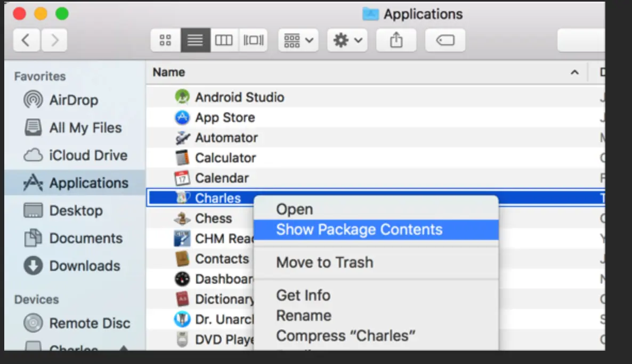Viewport: 632px width, 364px height.
Task: Click the Dr. Unarchiver app icon
Action: (182, 319)
